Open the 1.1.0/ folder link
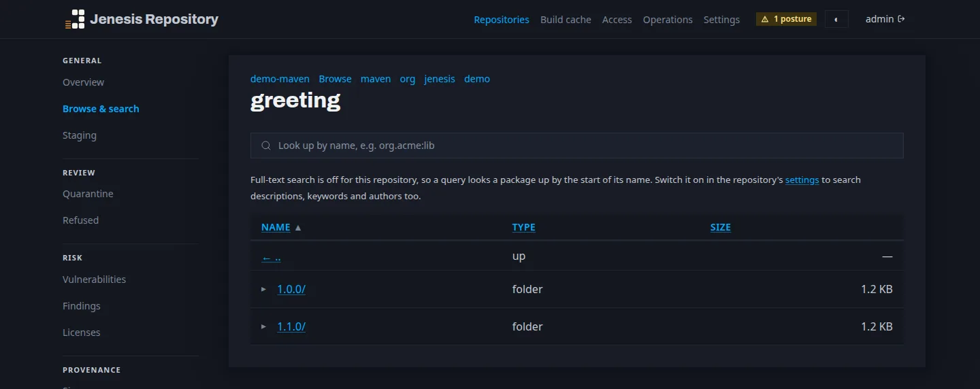The height and width of the screenshot is (389, 980). [x=291, y=326]
